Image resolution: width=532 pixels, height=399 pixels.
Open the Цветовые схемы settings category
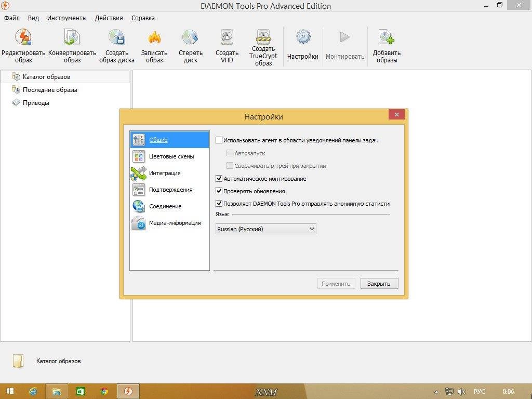coord(169,156)
